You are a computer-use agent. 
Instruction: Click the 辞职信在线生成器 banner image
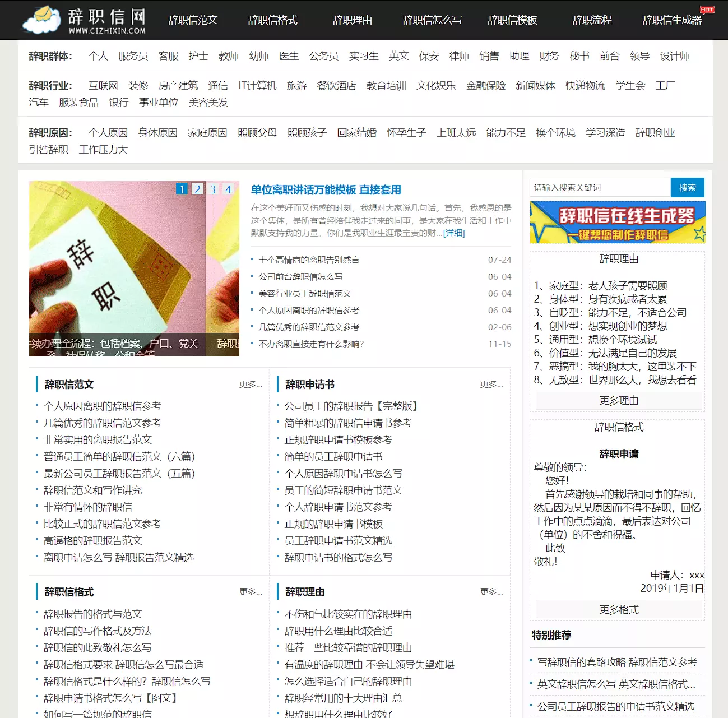(617, 223)
